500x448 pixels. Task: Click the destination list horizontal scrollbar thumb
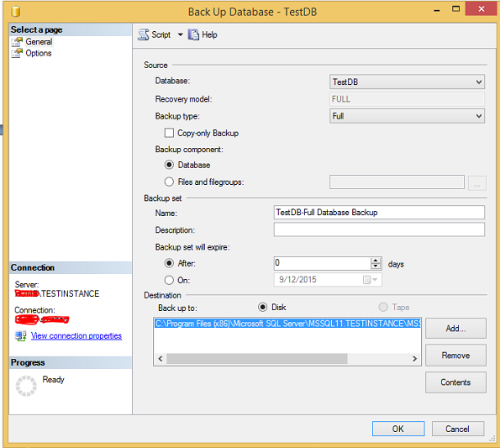[256, 359]
